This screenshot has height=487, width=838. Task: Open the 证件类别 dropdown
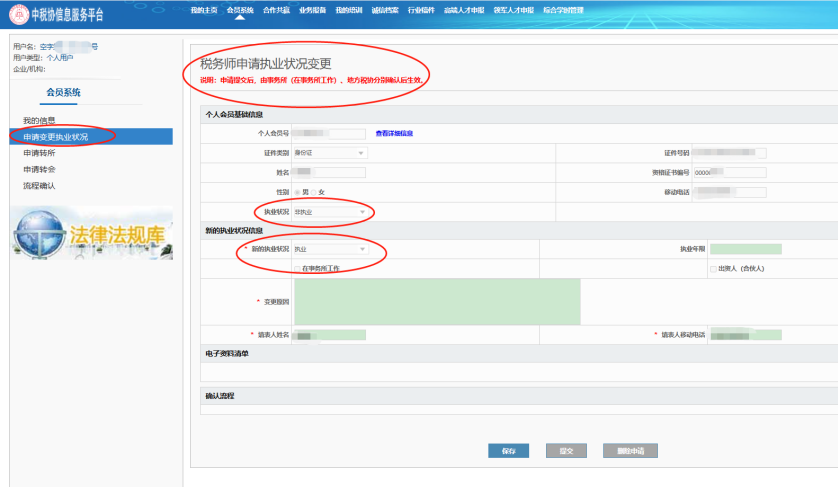coord(330,153)
